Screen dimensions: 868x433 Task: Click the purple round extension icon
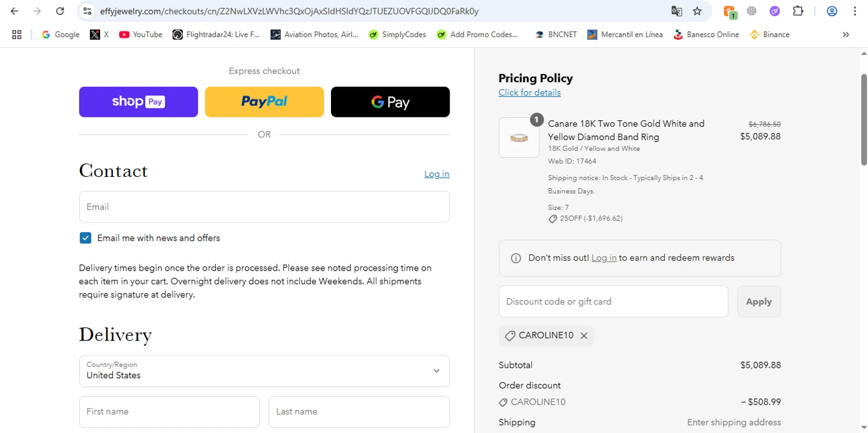click(775, 11)
